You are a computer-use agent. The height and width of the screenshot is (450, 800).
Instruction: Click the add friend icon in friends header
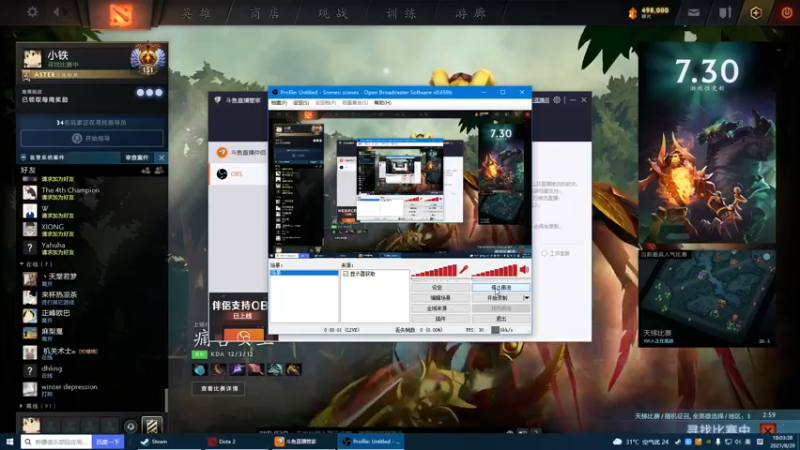pos(145,170)
